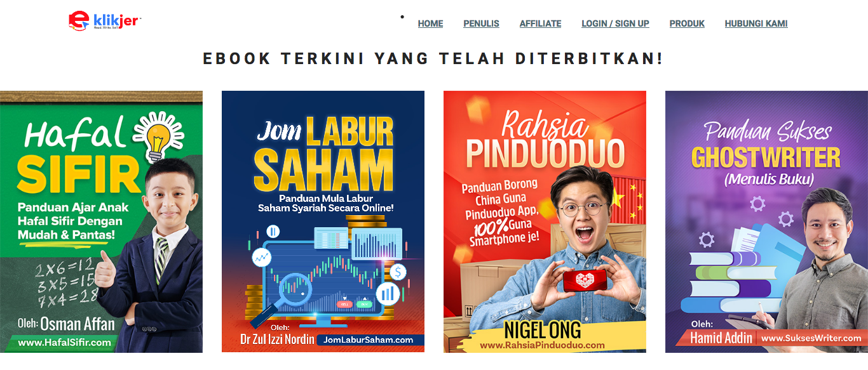Image resolution: width=868 pixels, height=370 pixels.
Task: Click the JomLaburSaham.com label
Action: coord(369,340)
